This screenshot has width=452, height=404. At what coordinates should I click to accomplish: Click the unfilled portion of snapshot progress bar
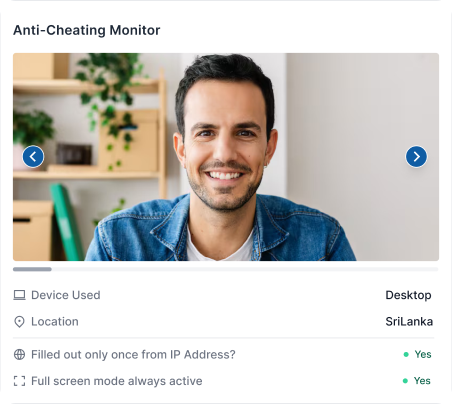(245, 269)
